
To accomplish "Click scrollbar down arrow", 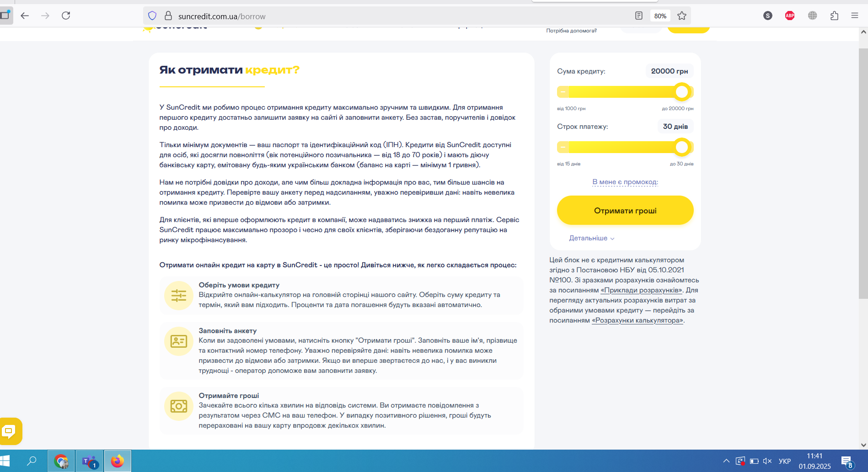I will (863, 445).
